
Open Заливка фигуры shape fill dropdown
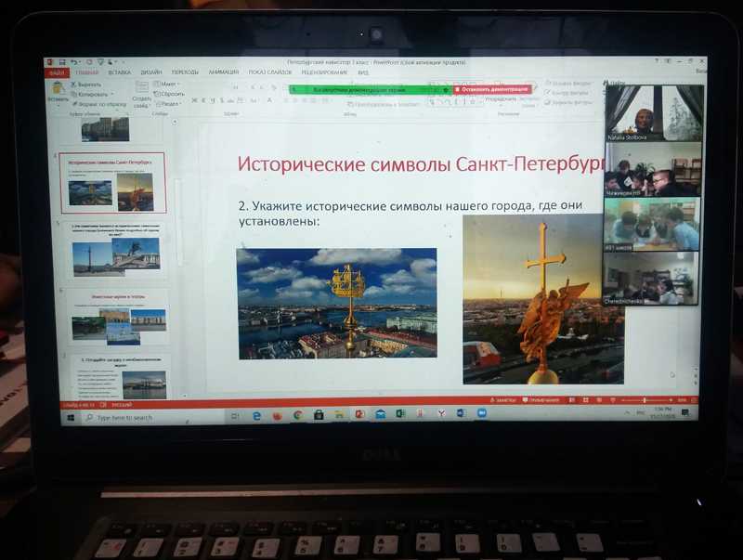570,83
